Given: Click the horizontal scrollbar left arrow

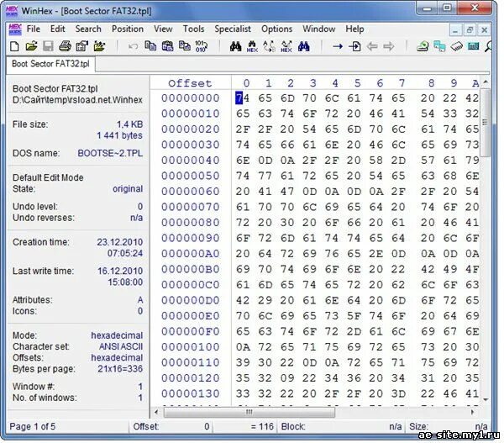Looking at the screenshot, I should click(156, 412).
